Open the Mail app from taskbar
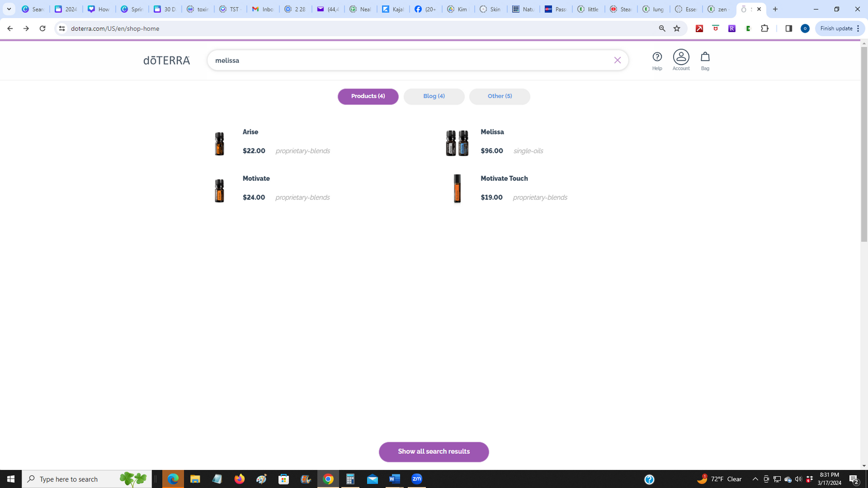Viewport: 868px width, 488px height. 372,479
